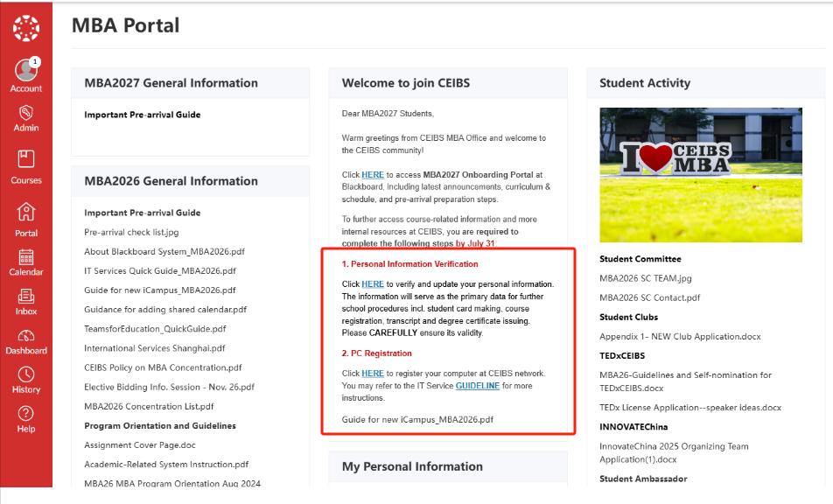
Task: Open the IT Service GUIDELINE link
Action: (478, 386)
